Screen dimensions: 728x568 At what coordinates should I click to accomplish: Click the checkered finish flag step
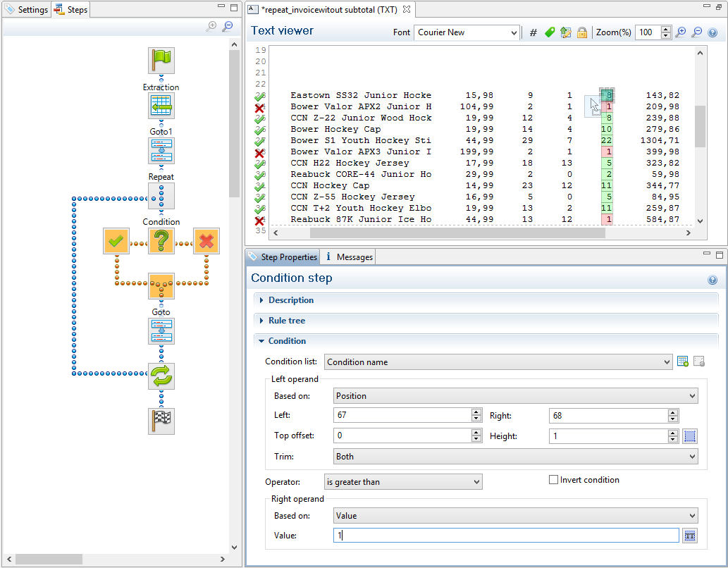[161, 421]
